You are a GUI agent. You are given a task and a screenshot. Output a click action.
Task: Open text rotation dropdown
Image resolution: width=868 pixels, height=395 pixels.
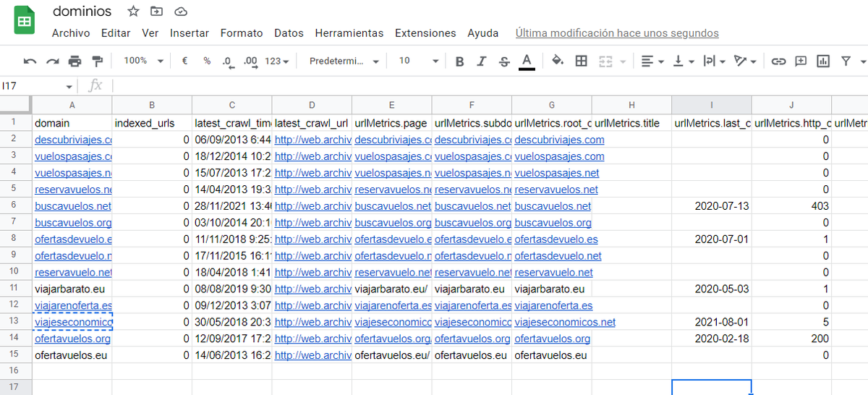point(744,61)
